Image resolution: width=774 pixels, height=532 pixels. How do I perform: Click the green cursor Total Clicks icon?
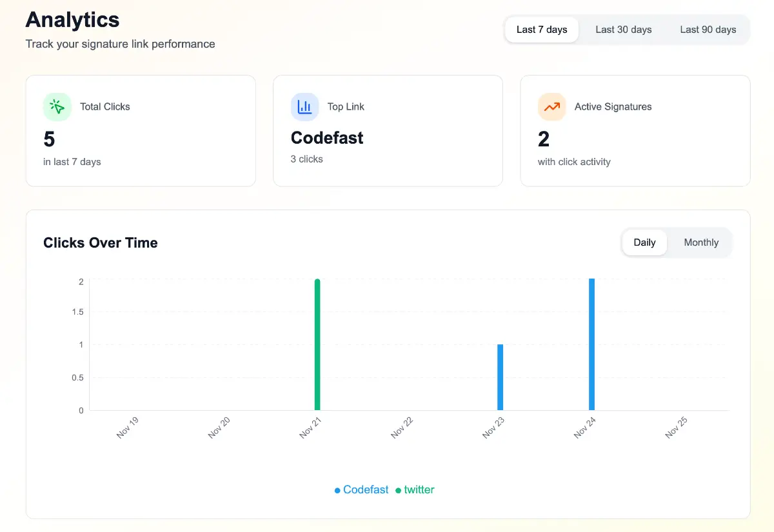click(57, 107)
